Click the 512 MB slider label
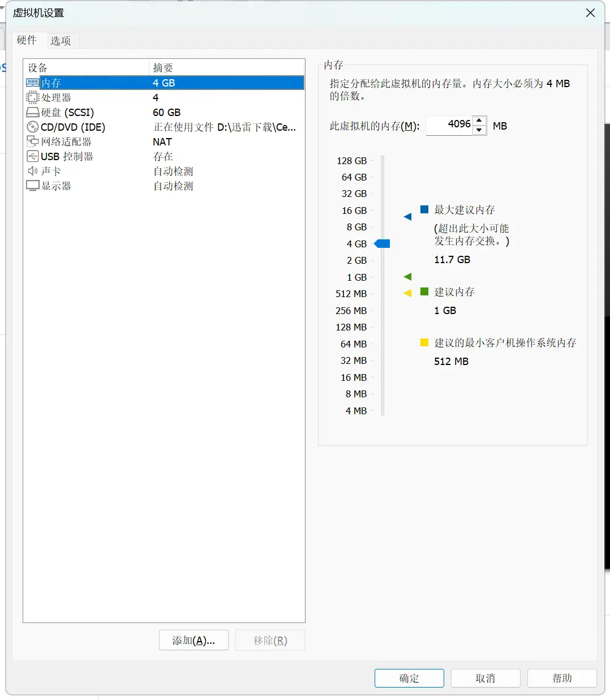This screenshot has height=700, width=610. pos(351,294)
